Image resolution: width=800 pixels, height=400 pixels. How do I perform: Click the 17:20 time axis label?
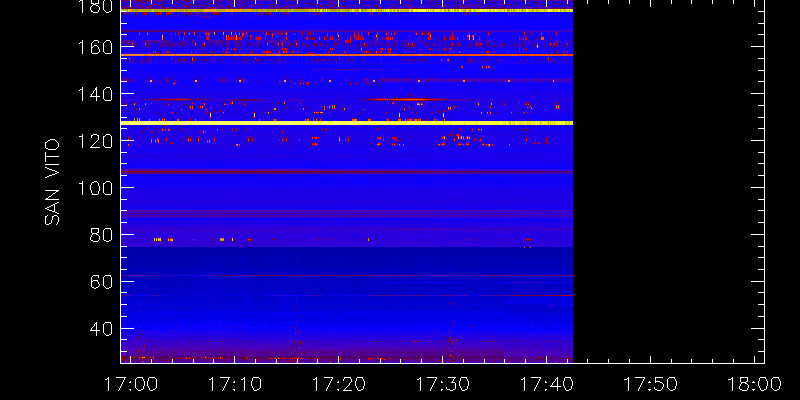pyautogui.click(x=338, y=384)
